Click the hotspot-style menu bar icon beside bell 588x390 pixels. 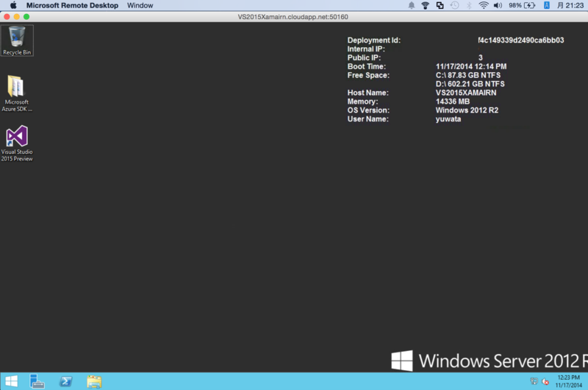coord(426,5)
